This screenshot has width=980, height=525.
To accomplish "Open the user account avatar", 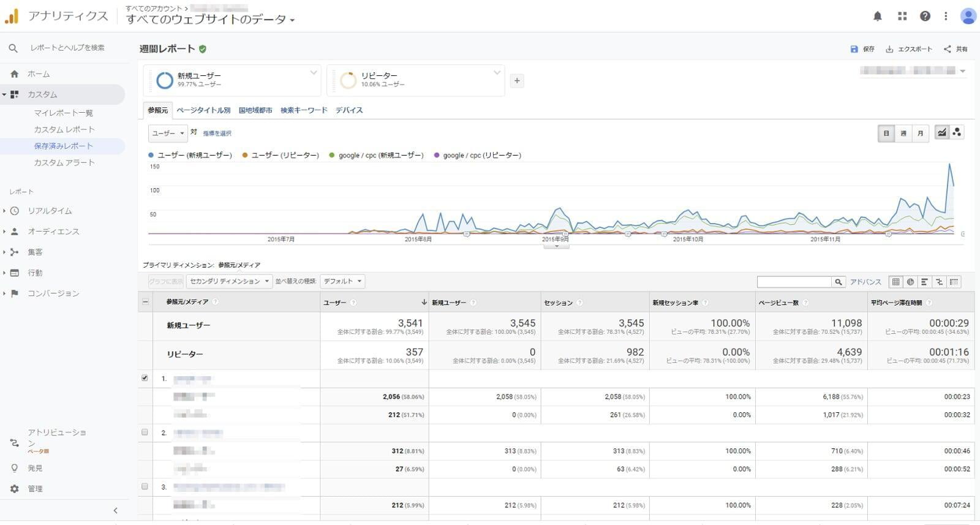I will [968, 17].
